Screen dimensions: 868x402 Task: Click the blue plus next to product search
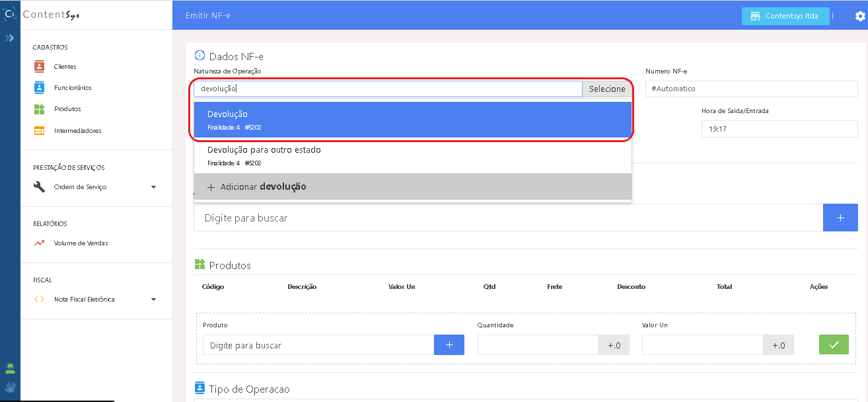(449, 344)
